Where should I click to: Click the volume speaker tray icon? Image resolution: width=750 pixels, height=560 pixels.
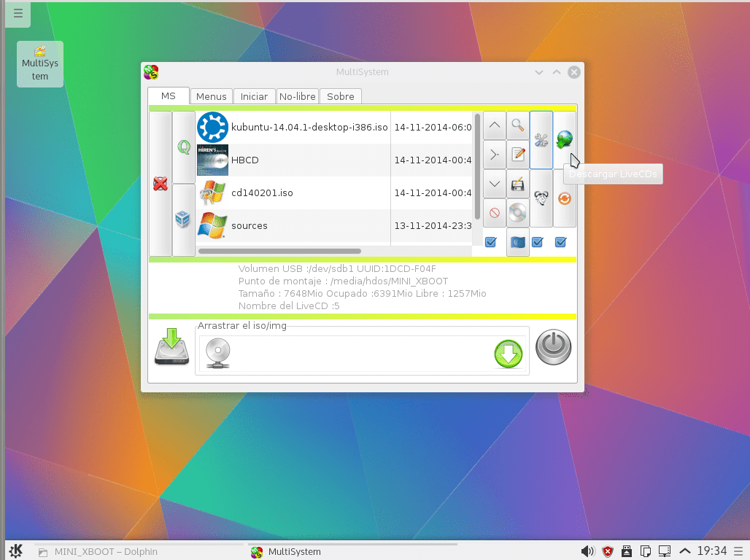coord(588,551)
